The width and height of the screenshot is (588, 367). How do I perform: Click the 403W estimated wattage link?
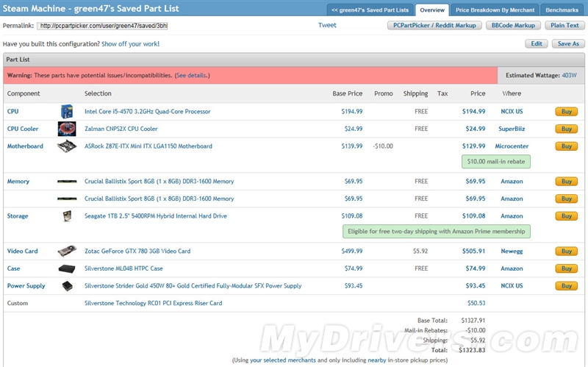click(x=569, y=76)
